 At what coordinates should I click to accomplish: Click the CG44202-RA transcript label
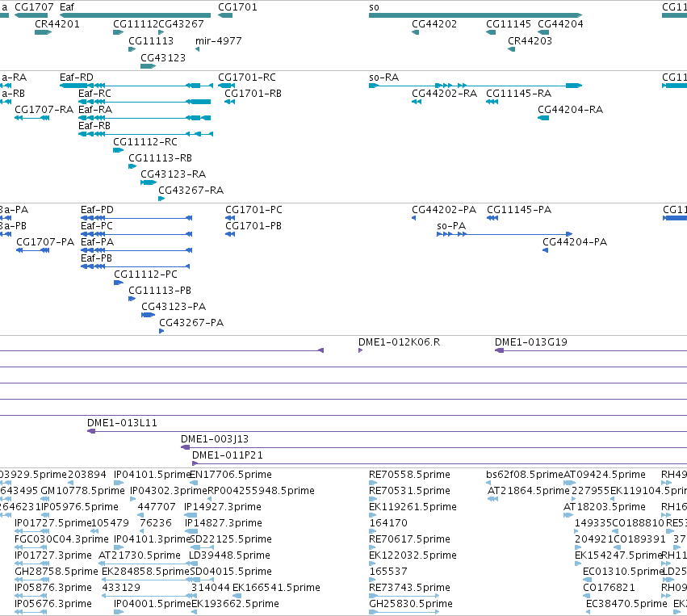click(444, 94)
